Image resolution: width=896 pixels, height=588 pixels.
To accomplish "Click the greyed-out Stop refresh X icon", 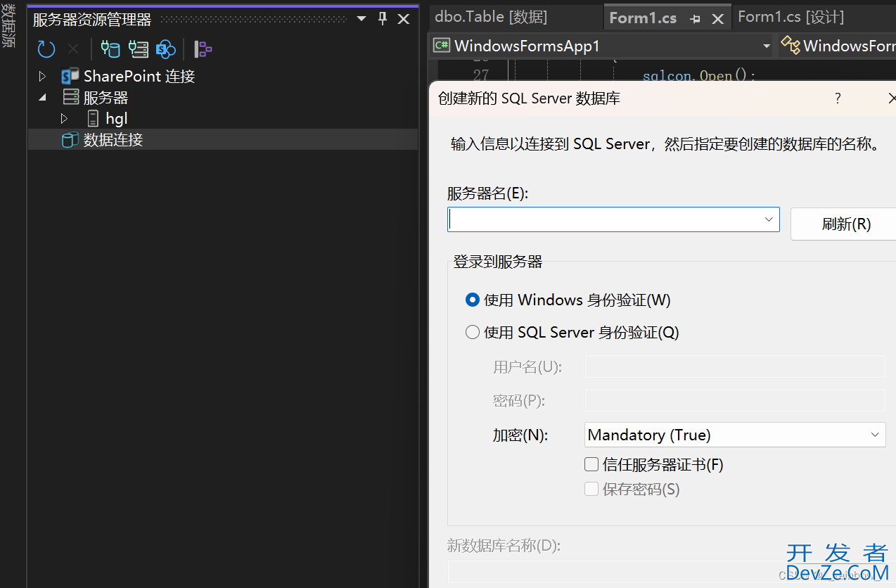I will click(x=73, y=49).
